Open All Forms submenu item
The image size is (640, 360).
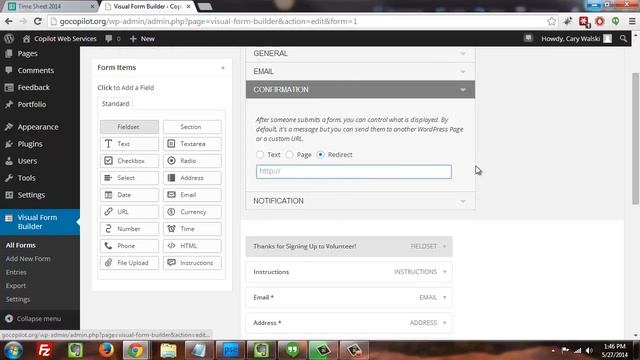pos(20,245)
